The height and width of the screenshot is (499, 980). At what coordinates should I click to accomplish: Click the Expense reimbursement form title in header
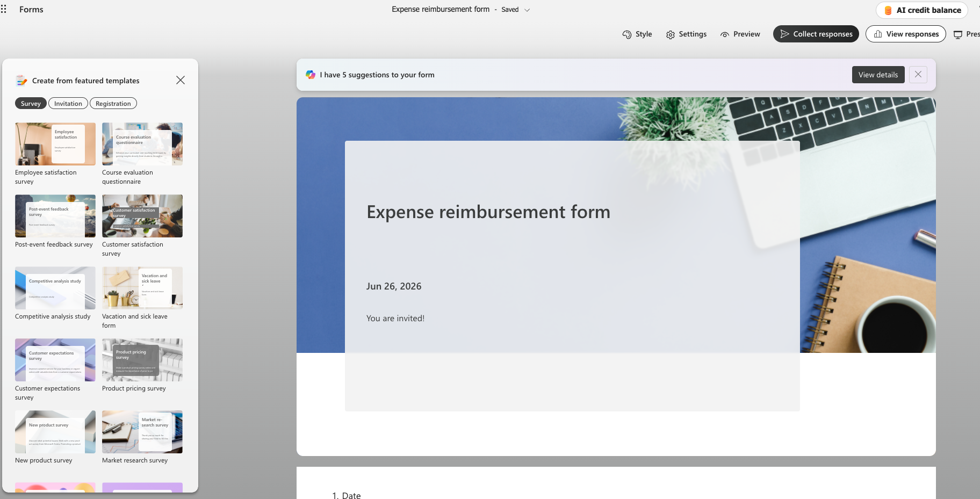click(441, 9)
